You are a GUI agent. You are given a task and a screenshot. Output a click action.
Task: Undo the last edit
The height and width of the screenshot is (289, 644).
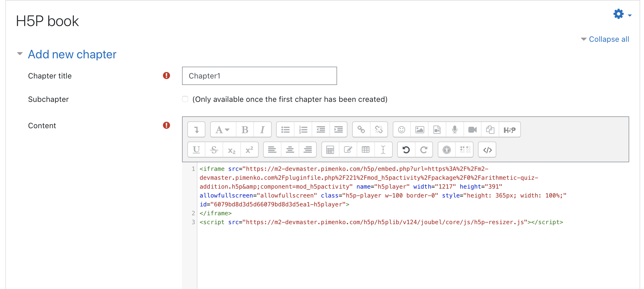(x=406, y=150)
